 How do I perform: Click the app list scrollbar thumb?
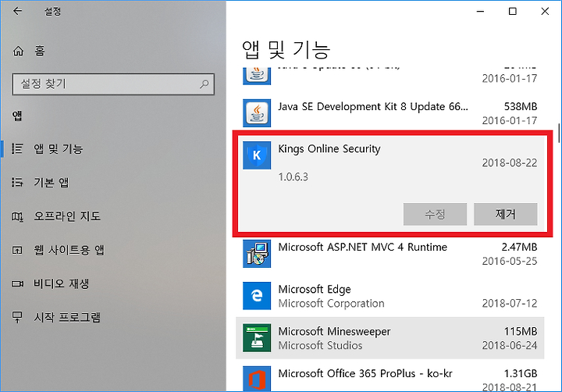point(559,133)
